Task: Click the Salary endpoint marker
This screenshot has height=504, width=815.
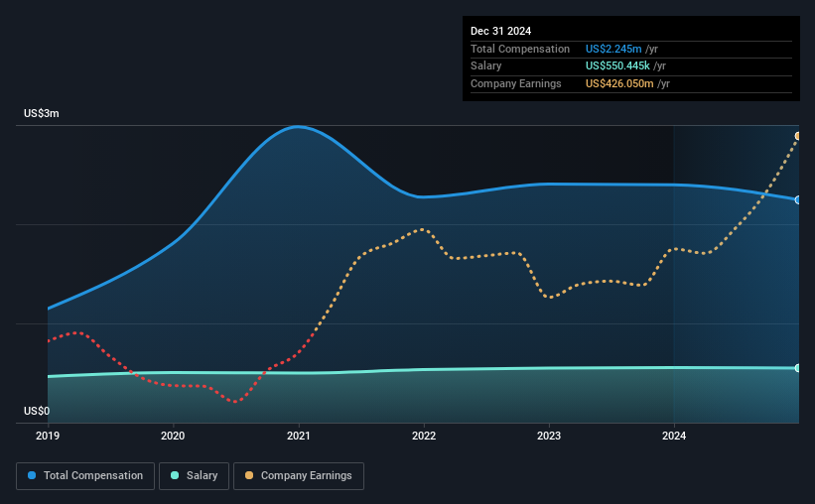Action: (798, 368)
